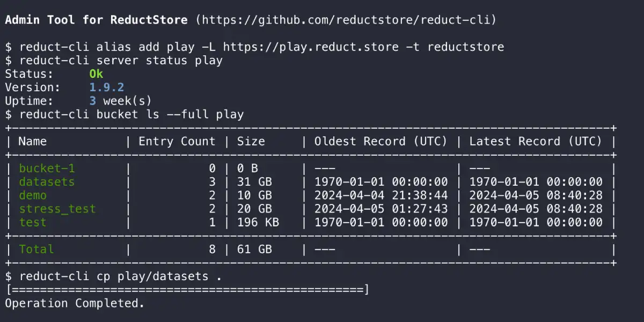Click the green Ok status value
Screen dimensions: 644x322
tap(96, 74)
